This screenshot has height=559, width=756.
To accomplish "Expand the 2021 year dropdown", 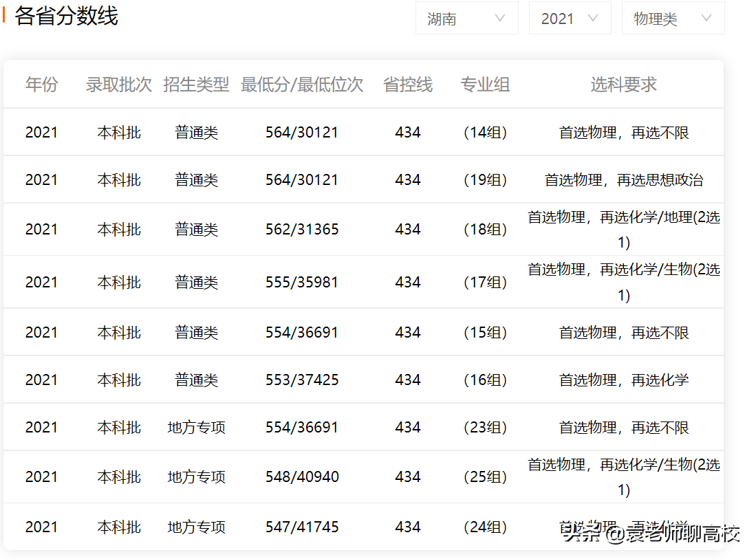I will point(570,18).
